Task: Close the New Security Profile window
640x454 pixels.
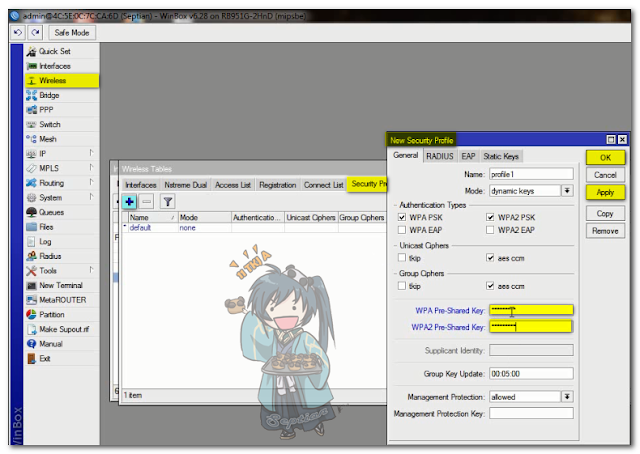Action: click(x=622, y=140)
